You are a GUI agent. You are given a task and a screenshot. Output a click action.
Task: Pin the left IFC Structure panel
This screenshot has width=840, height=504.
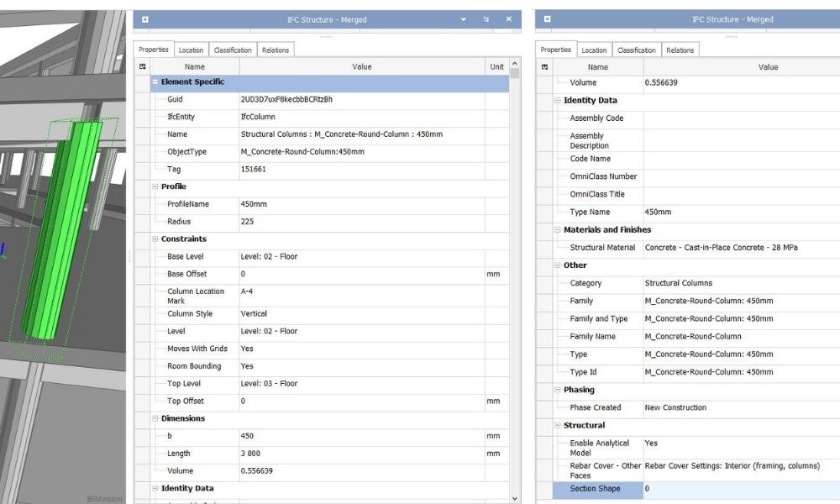point(486,19)
